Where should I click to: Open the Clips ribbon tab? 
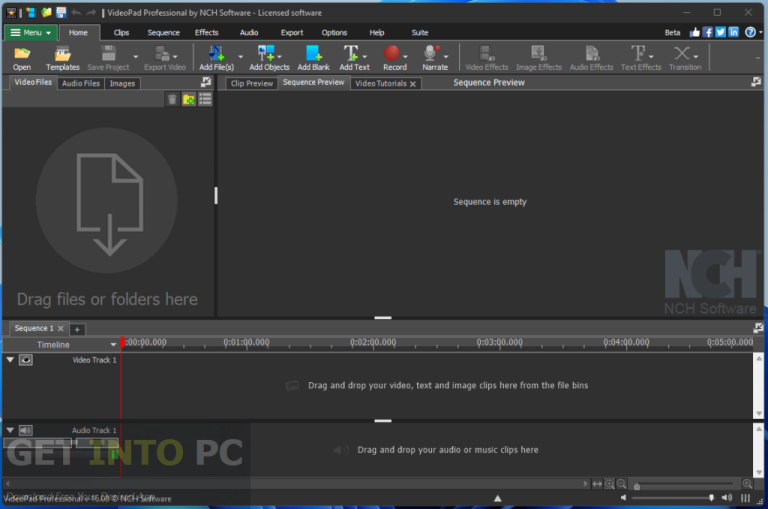(121, 33)
